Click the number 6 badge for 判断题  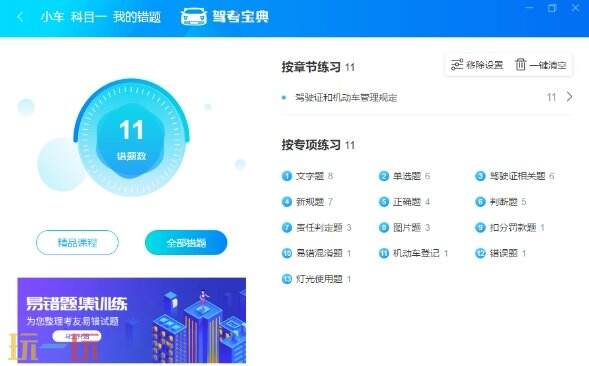click(x=480, y=202)
